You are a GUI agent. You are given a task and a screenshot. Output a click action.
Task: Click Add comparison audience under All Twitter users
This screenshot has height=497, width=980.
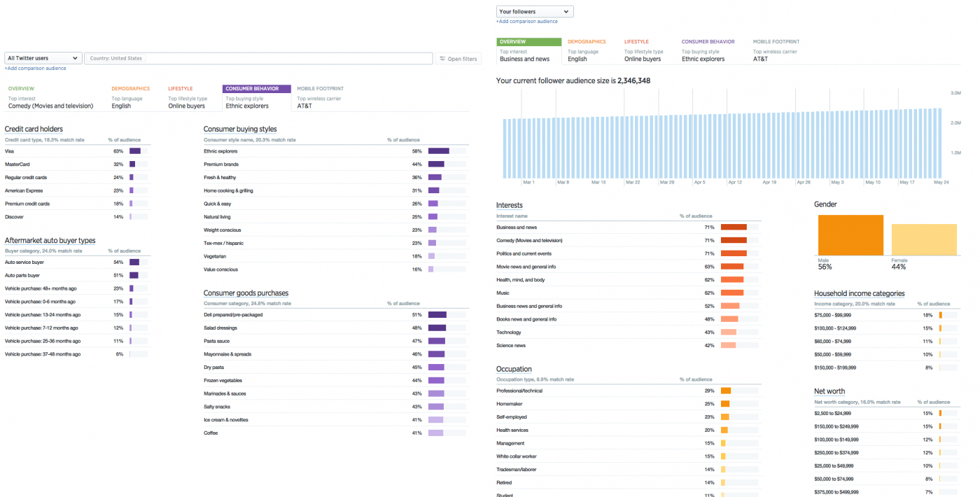point(36,69)
